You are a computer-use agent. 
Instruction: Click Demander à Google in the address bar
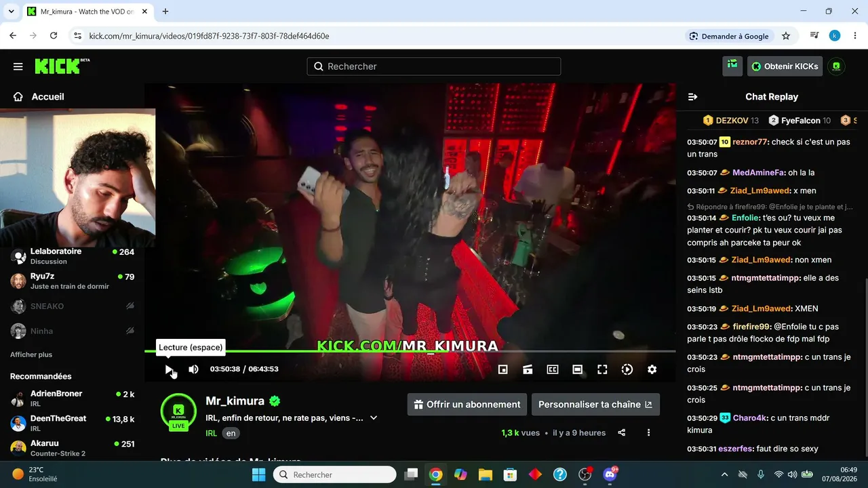click(x=729, y=36)
